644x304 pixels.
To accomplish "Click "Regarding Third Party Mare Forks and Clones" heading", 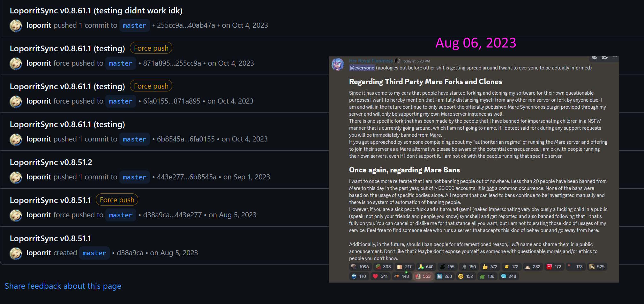I will pyautogui.click(x=425, y=82).
